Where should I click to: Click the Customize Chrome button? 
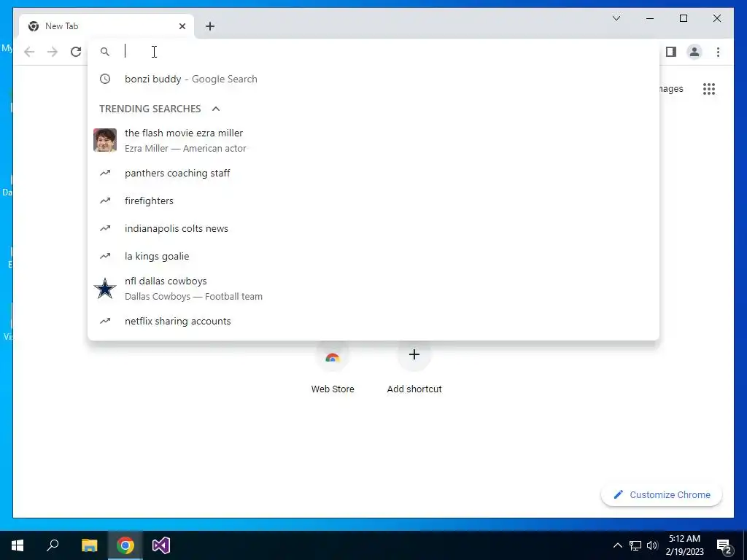point(662,495)
